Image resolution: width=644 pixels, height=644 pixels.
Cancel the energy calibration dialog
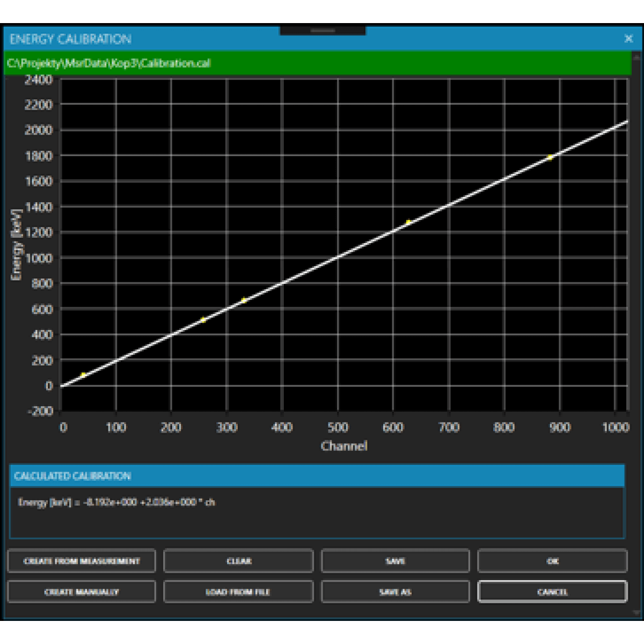[x=552, y=592]
